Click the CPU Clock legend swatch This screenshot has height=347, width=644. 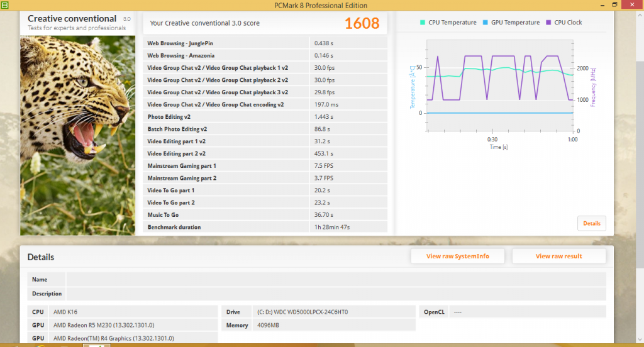[x=548, y=23]
